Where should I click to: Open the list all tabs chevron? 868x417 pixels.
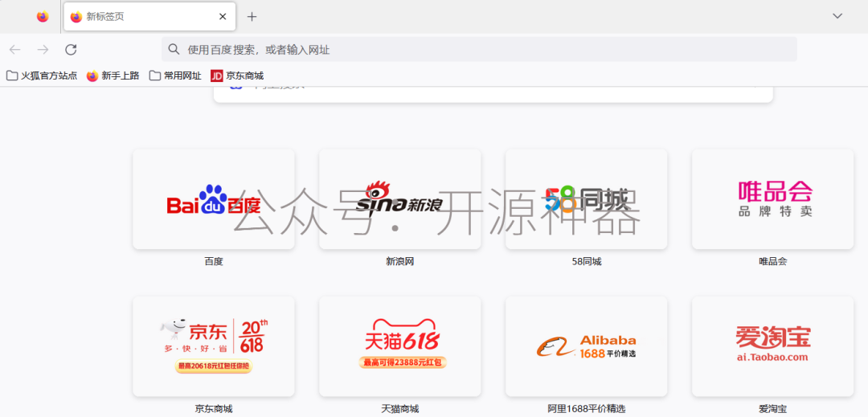coord(837,16)
